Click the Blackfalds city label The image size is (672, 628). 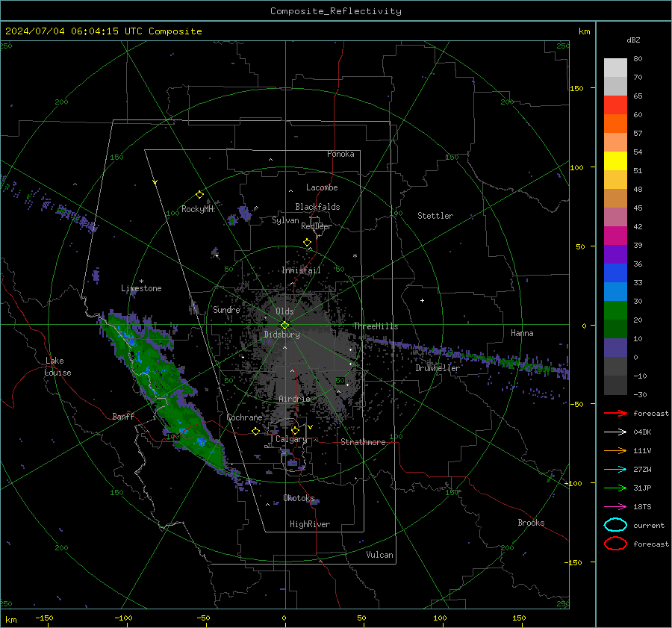317,207
